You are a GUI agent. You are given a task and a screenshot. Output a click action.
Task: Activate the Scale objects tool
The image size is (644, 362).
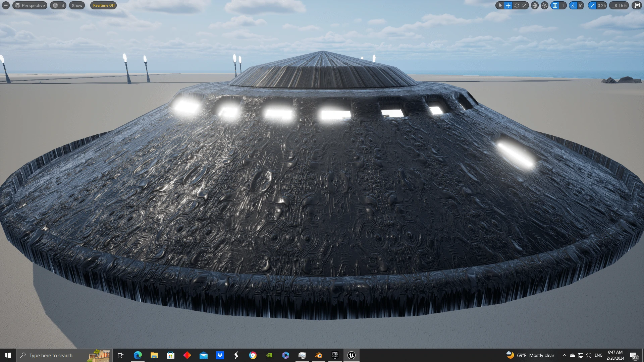tap(525, 5)
